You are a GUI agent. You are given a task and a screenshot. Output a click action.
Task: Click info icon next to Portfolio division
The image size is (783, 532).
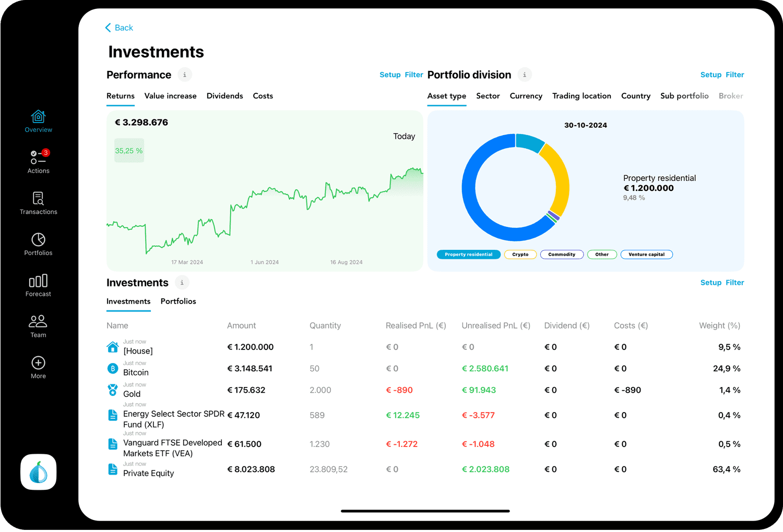point(525,75)
